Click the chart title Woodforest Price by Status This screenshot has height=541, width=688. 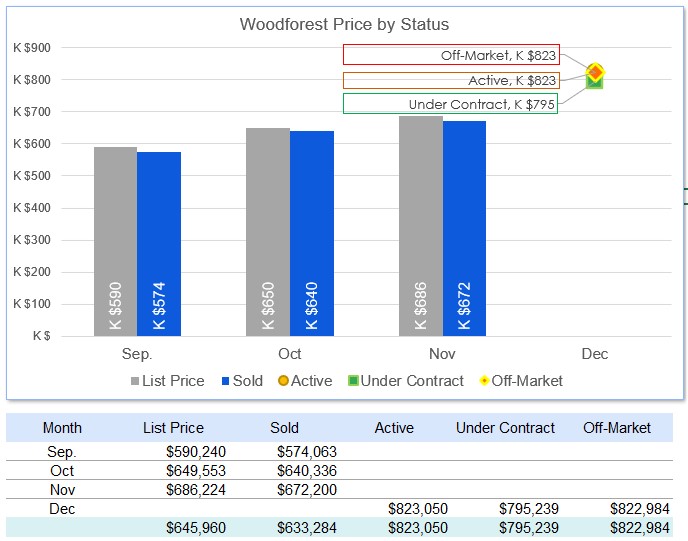[344, 24]
